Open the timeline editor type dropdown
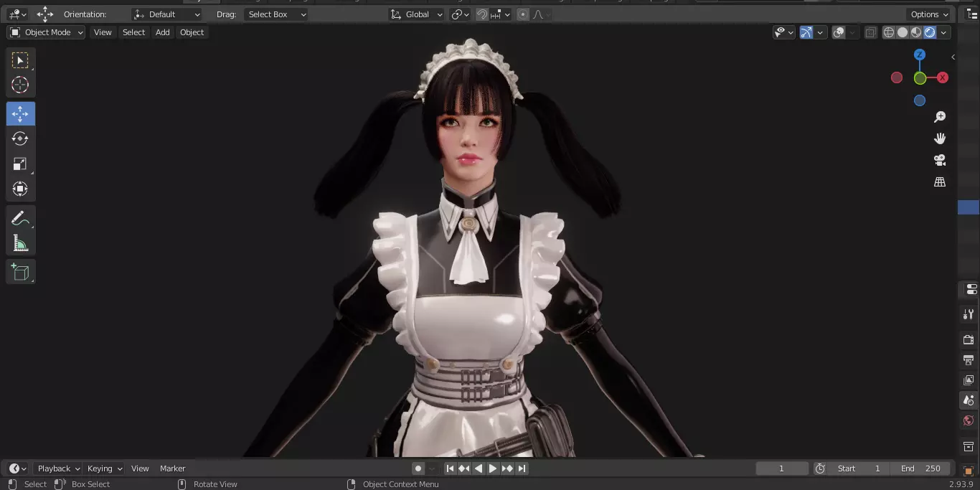Screen dimensions: 980x490 point(18,468)
